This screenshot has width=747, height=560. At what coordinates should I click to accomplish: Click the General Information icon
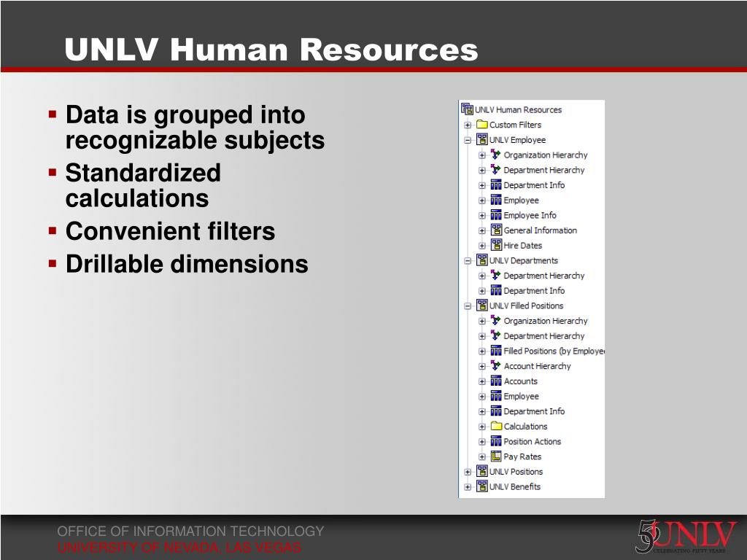(x=496, y=230)
